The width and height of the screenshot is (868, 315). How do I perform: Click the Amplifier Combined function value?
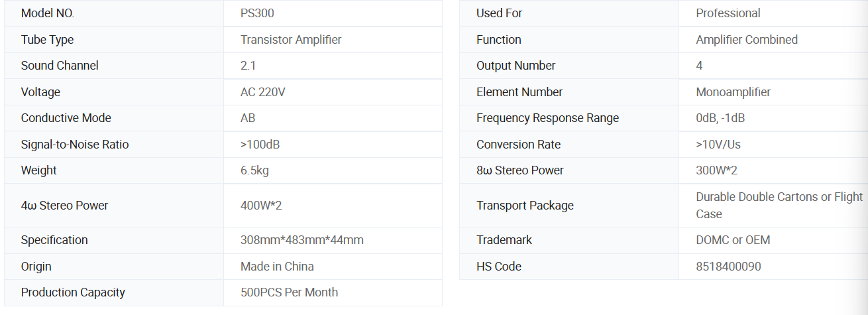coord(746,40)
